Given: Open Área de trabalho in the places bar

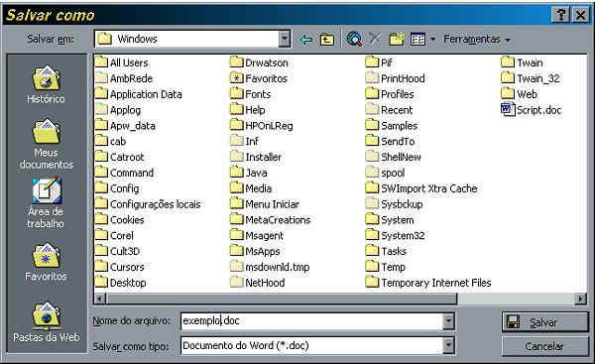Looking at the screenshot, I should (x=46, y=202).
